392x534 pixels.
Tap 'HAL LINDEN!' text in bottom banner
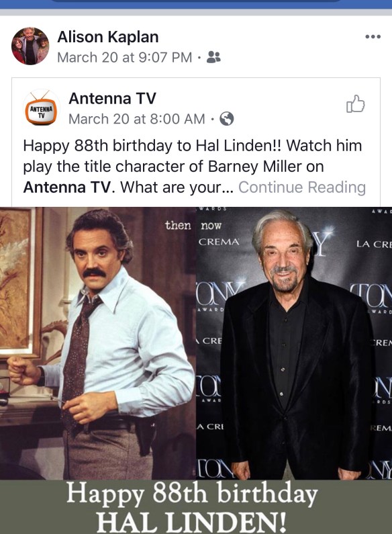tap(191, 523)
